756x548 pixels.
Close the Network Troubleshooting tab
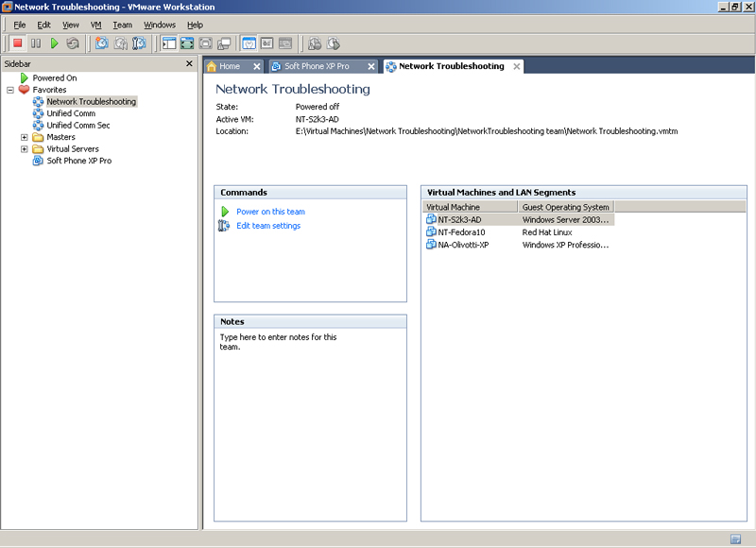(516, 66)
